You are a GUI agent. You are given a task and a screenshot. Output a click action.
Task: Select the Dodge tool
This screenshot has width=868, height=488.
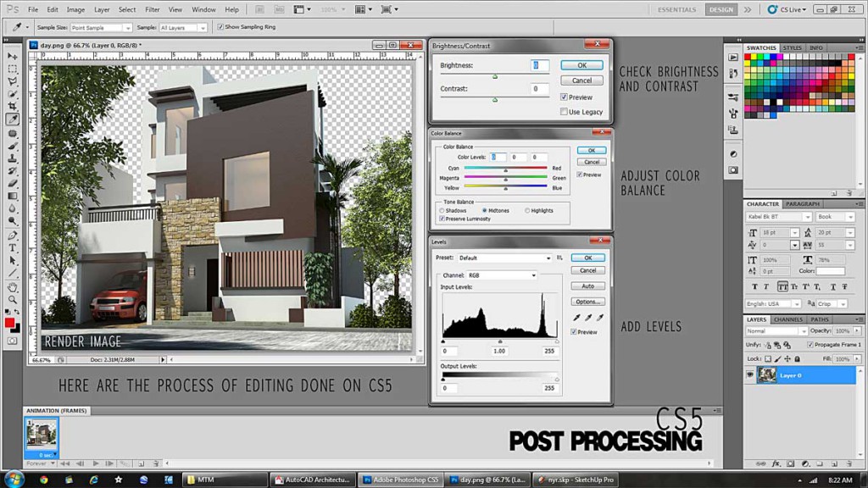click(x=12, y=221)
